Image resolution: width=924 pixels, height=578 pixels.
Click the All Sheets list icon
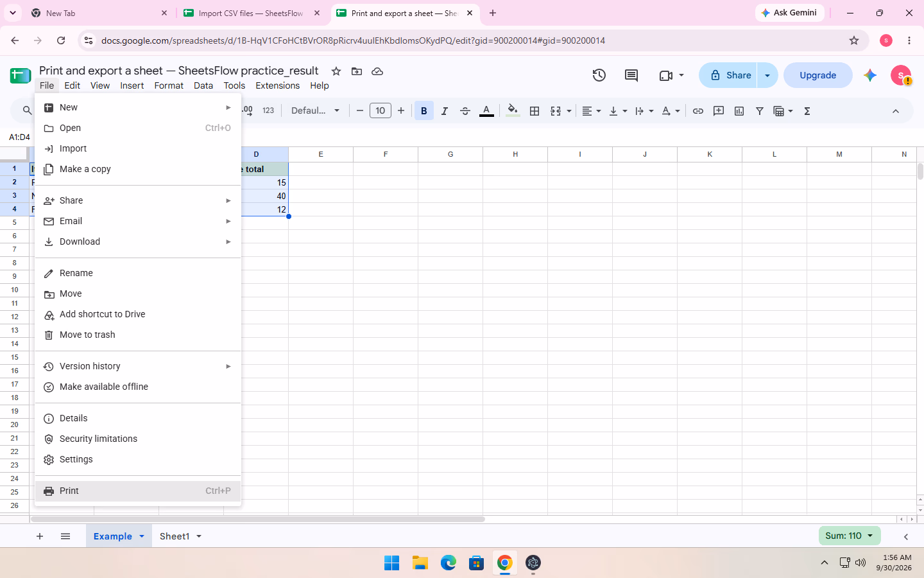tap(65, 536)
